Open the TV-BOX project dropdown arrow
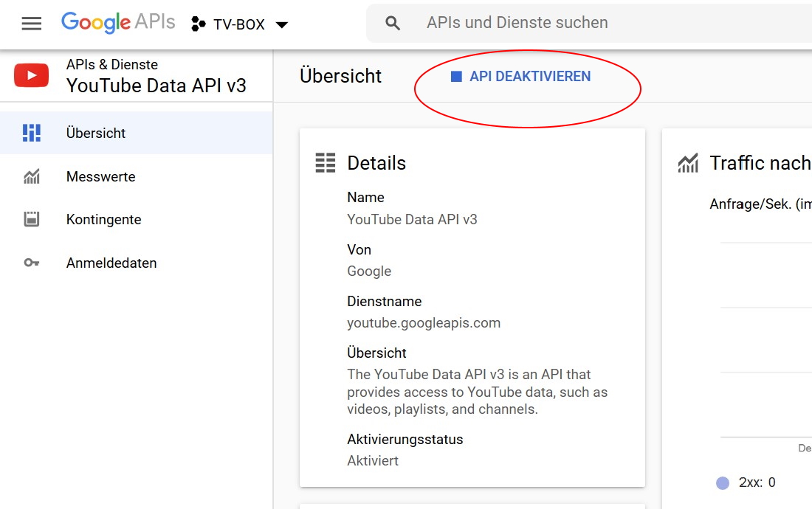Viewport: 812px width, 509px height. click(x=282, y=24)
